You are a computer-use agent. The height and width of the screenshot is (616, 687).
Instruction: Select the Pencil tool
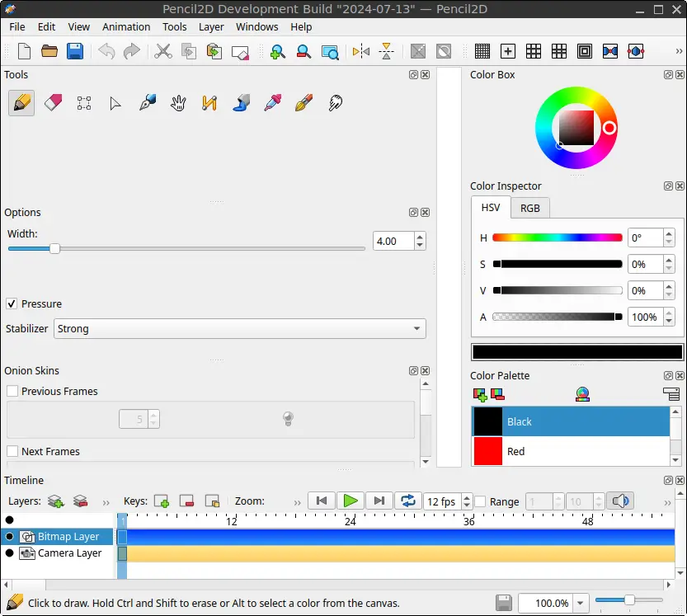[x=21, y=103]
